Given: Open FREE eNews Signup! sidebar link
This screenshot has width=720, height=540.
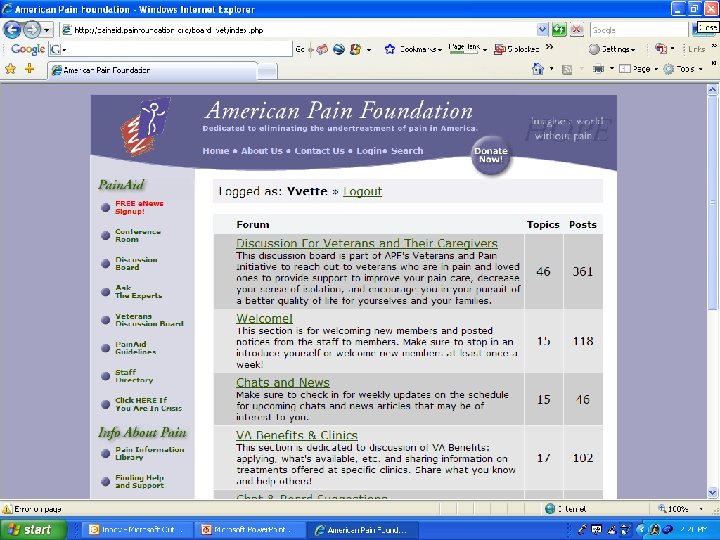Looking at the screenshot, I should 139,208.
